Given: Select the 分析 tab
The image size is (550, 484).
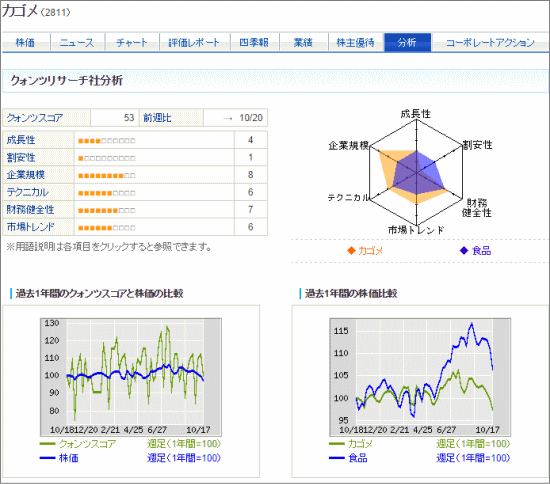Looking at the screenshot, I should pos(407,42).
